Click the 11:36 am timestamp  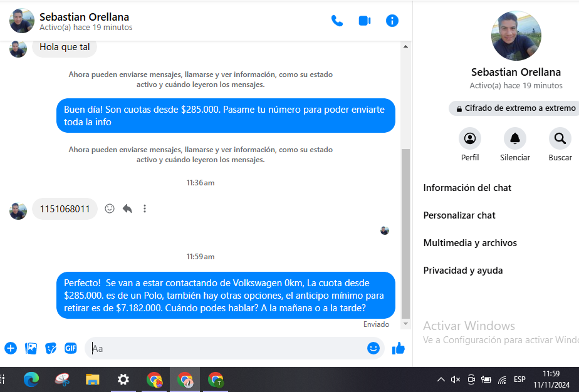[200, 183]
